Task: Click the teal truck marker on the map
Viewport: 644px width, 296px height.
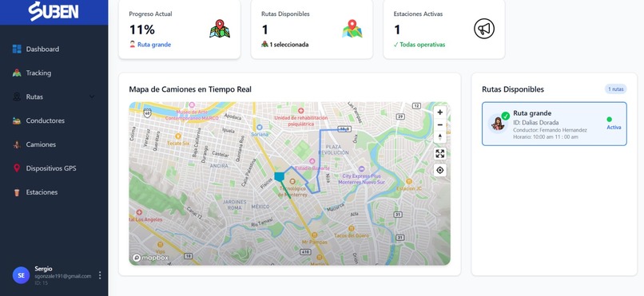Action: click(280, 176)
